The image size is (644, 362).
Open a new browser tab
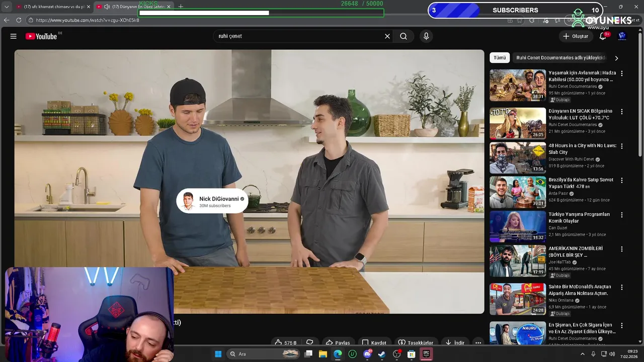pos(181,7)
